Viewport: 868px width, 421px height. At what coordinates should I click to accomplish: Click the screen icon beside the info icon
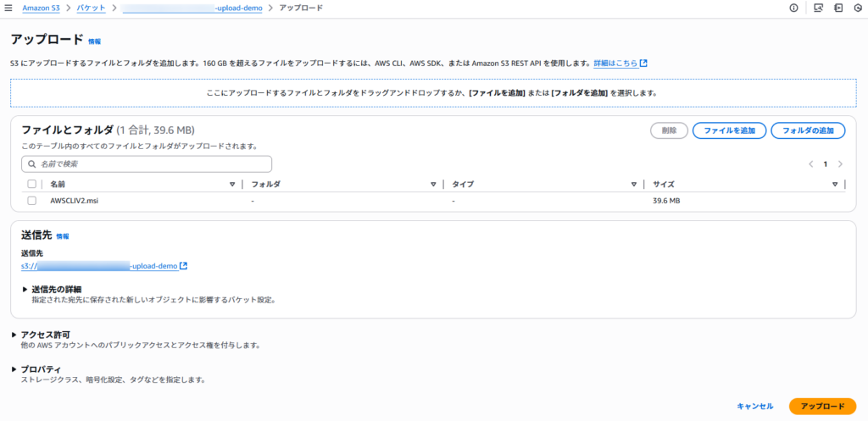point(818,8)
